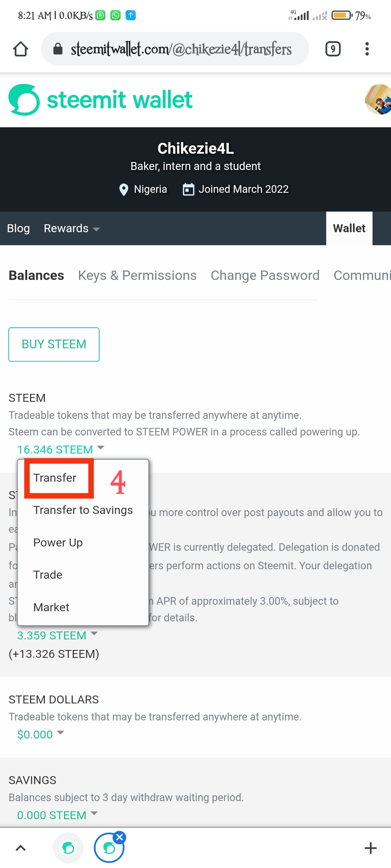391x868 pixels.
Task: Open the Blog link
Action: tap(18, 229)
